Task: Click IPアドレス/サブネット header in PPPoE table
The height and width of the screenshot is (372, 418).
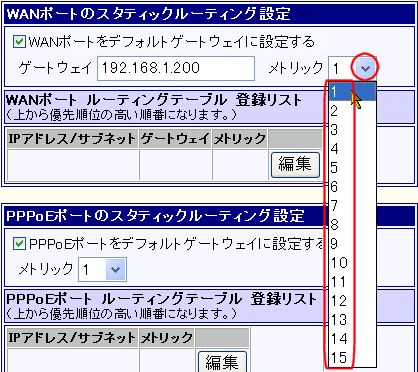Action: (72, 338)
